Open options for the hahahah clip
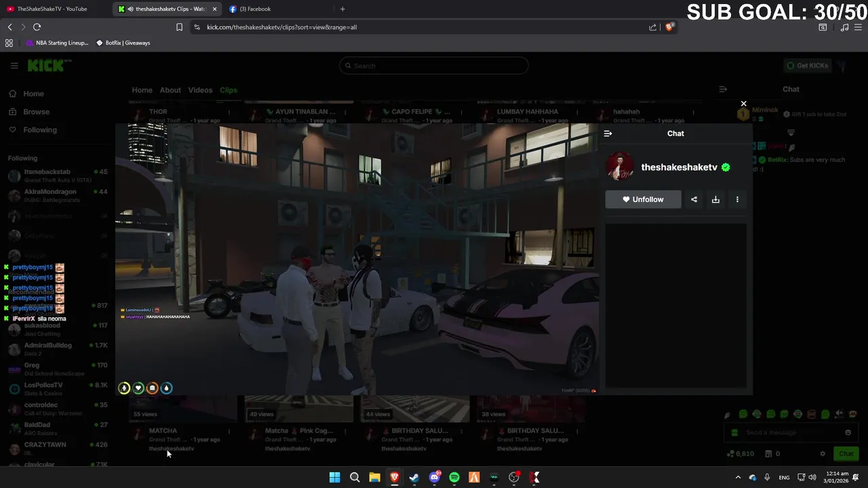The image size is (868, 488). coord(693,112)
